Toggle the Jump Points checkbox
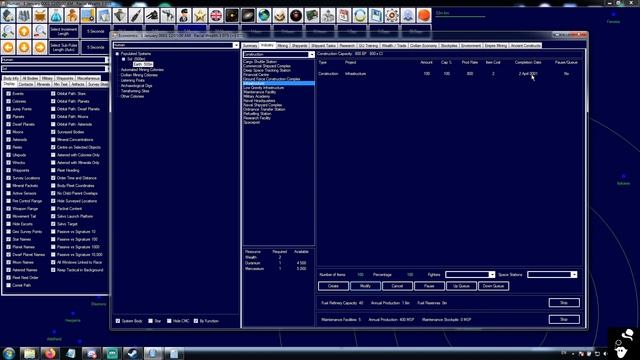The image size is (640, 360). [9, 109]
